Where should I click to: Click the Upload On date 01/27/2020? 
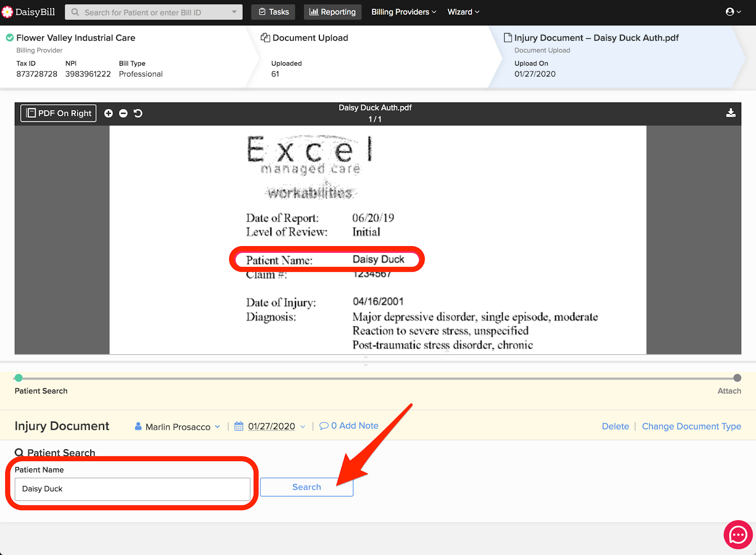[x=535, y=74]
